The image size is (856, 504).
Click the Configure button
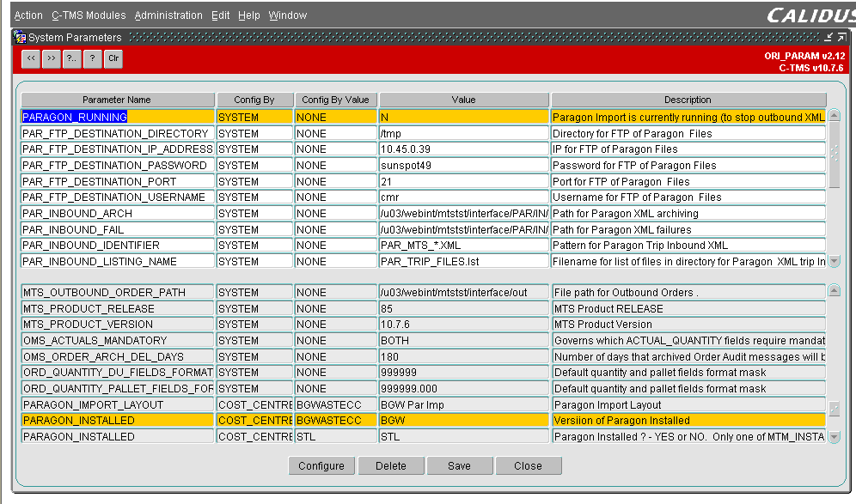tap(321, 466)
